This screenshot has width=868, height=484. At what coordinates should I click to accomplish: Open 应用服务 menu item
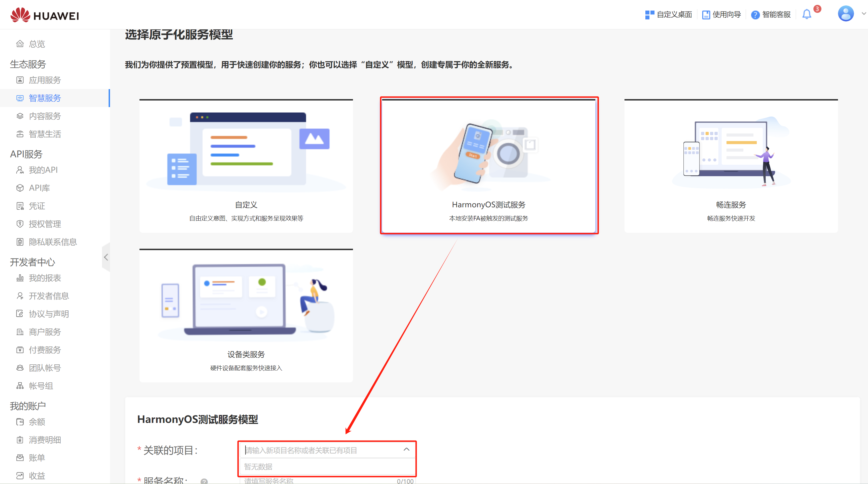(45, 80)
